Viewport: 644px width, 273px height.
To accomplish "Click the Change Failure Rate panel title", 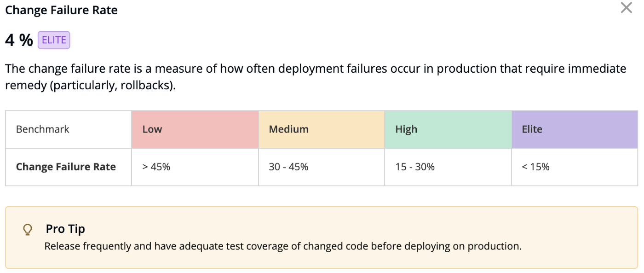I will coord(61,10).
